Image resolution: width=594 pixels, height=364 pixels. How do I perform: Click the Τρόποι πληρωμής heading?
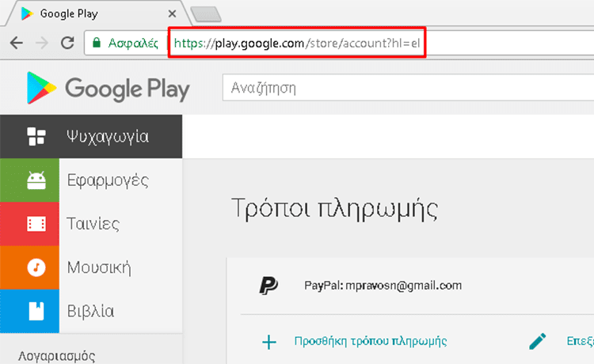point(335,209)
